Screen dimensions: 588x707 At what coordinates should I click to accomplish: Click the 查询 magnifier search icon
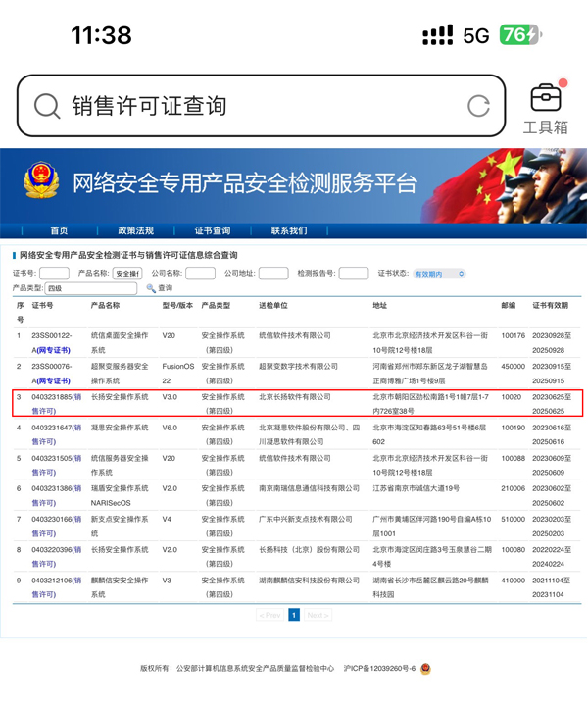tap(151, 288)
